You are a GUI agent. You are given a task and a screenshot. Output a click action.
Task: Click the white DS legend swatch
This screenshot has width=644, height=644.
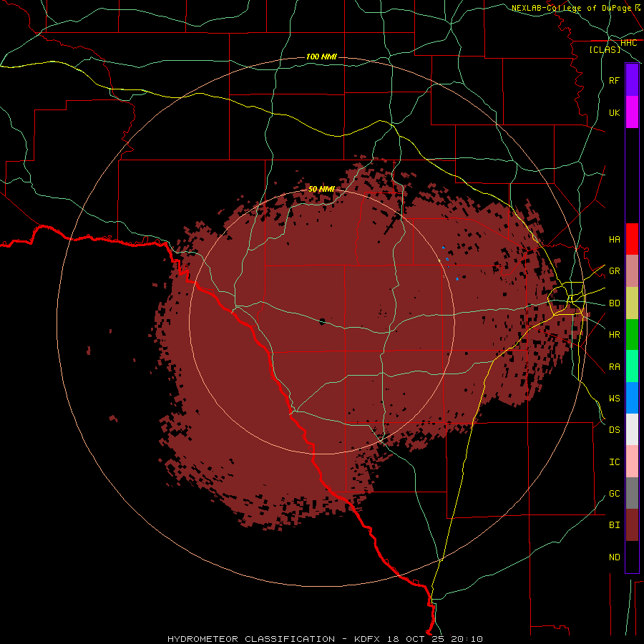coord(632,429)
